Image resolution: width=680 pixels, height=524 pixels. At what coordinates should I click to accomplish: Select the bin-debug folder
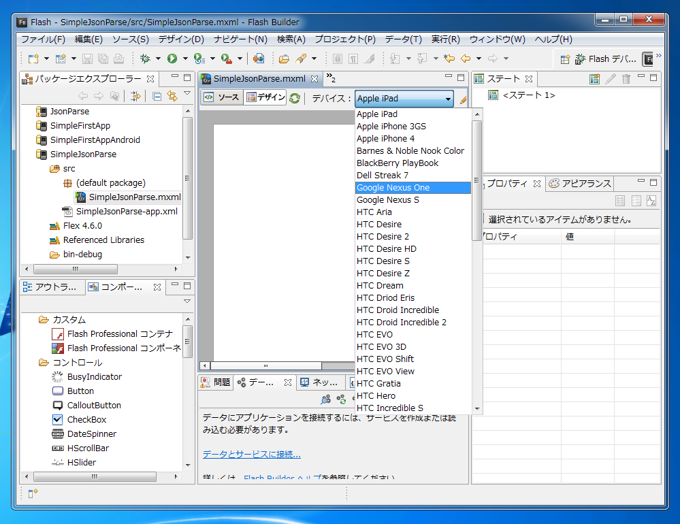coord(76,254)
